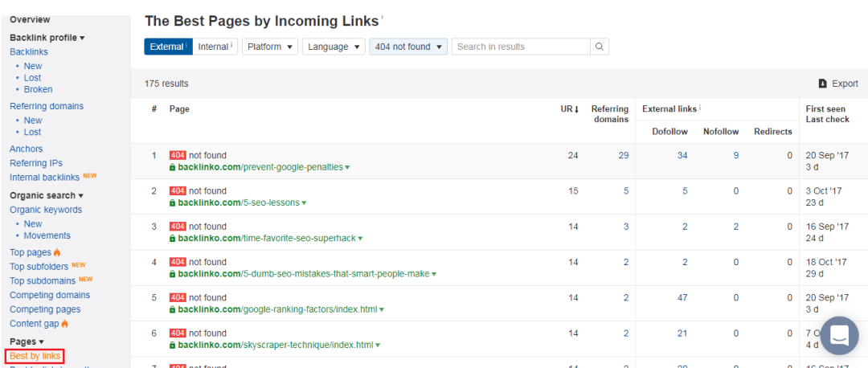Image resolution: width=868 pixels, height=368 pixels.
Task: Sort by Referring domains column header
Action: (609, 114)
